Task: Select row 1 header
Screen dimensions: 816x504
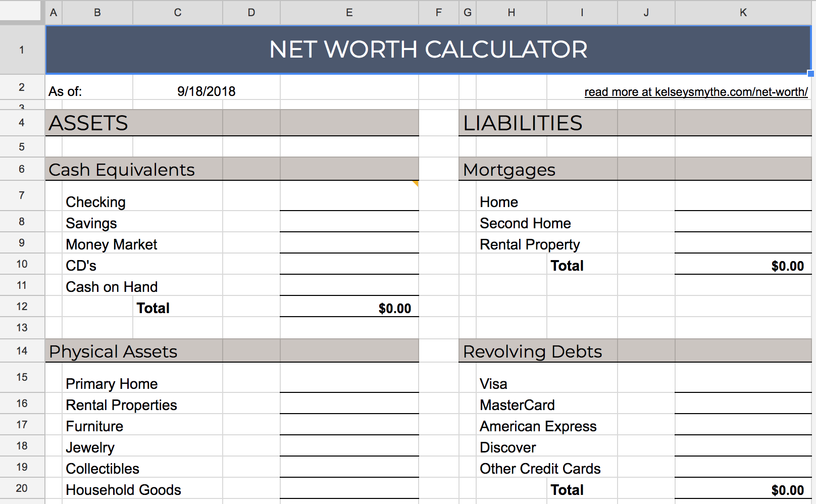Action: click(x=22, y=49)
